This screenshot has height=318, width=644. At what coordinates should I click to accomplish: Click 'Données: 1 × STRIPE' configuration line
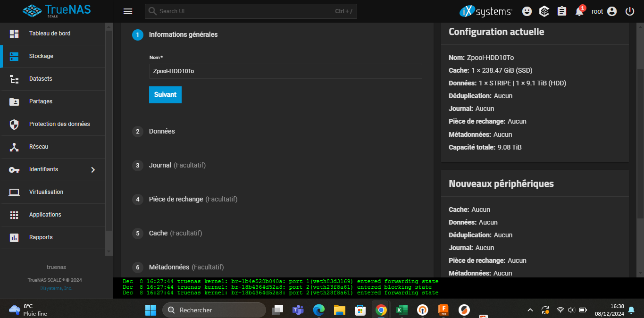[x=507, y=83]
